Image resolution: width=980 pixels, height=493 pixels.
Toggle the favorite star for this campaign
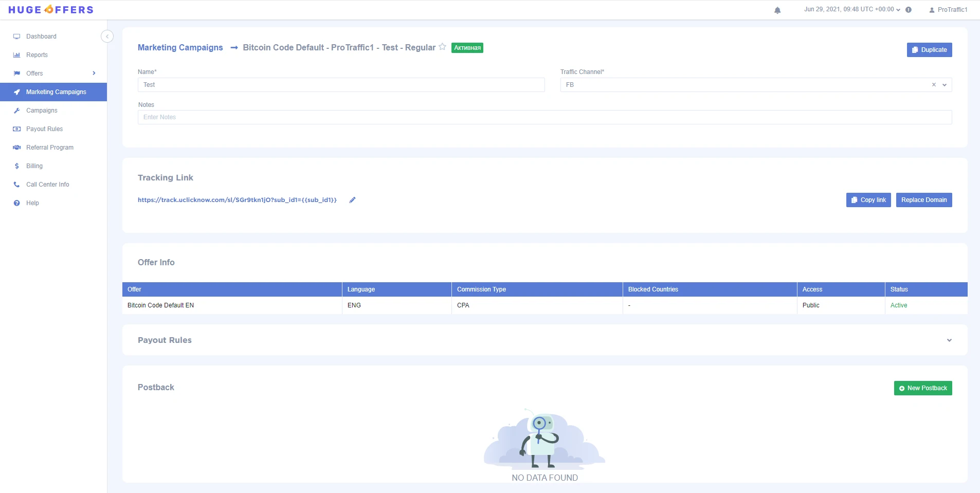[442, 47]
